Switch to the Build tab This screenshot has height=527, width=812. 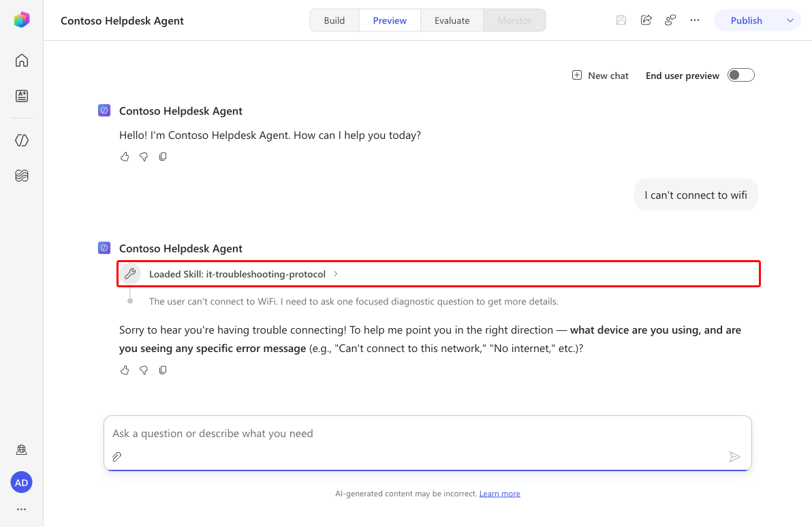[334, 20]
